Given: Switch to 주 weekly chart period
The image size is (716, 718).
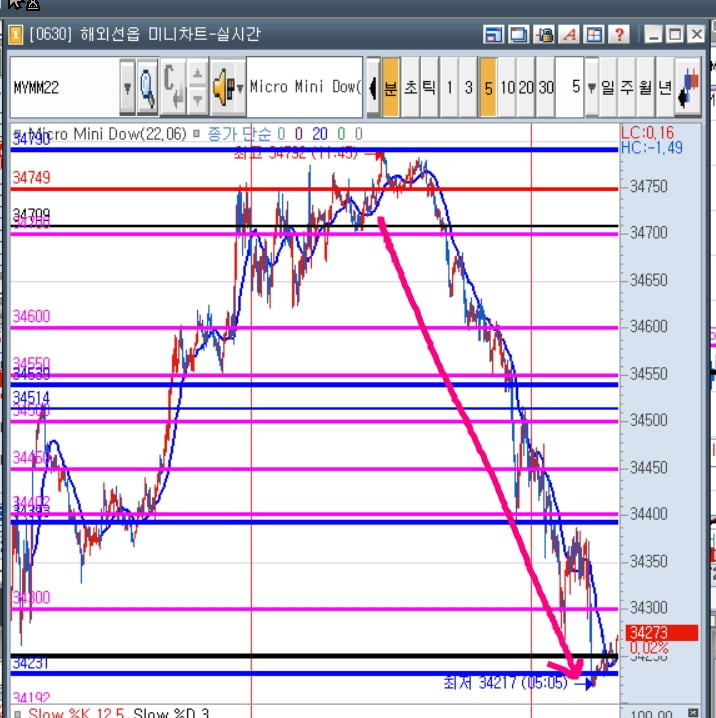Looking at the screenshot, I should coord(627,87).
